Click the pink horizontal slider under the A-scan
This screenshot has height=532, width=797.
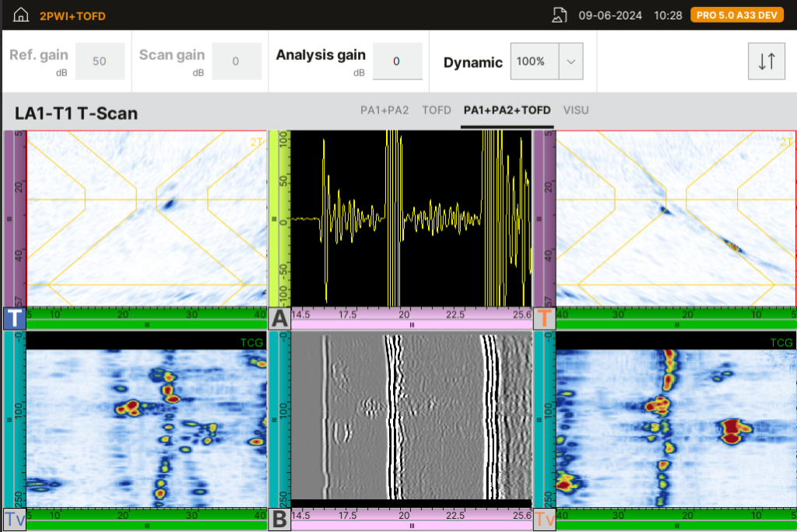412,324
